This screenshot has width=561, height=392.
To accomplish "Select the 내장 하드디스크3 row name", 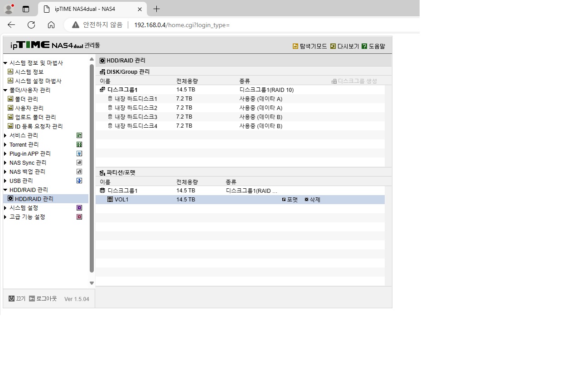I will (x=136, y=117).
